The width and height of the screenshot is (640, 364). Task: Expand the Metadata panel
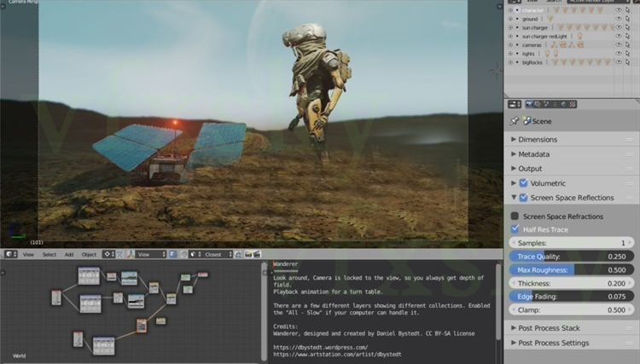(x=514, y=154)
